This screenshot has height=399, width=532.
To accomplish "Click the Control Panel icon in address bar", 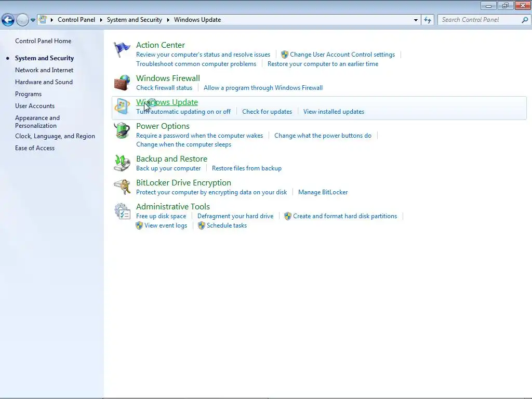I will point(43,19).
